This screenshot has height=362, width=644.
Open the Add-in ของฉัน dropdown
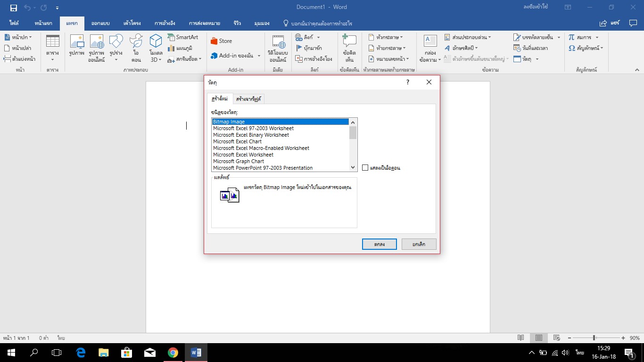coord(235,56)
